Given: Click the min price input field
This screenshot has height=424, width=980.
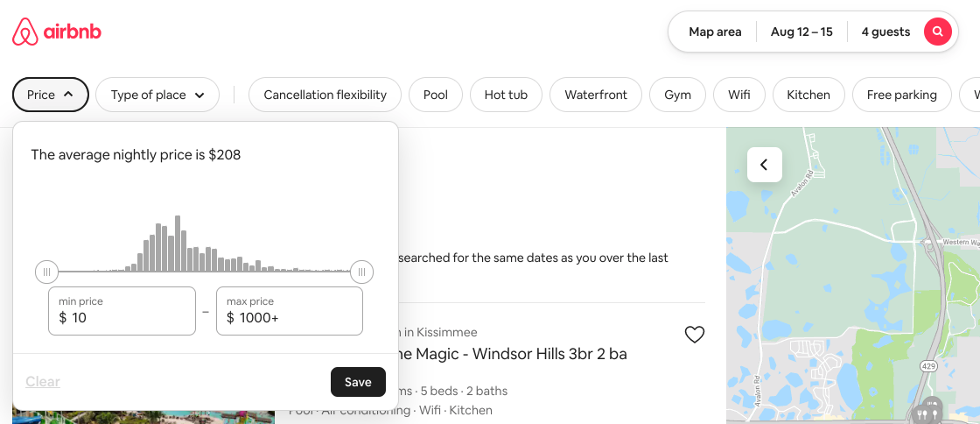Looking at the screenshot, I should click(122, 311).
